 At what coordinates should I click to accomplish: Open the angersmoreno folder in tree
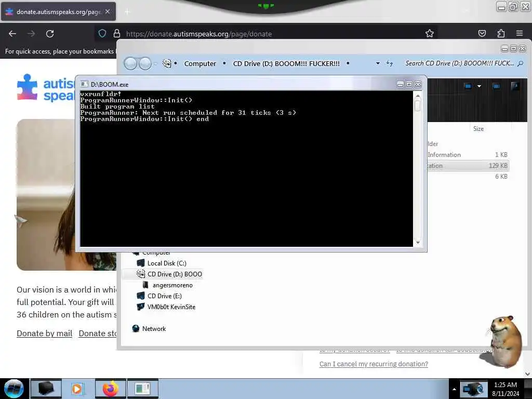[168, 285]
